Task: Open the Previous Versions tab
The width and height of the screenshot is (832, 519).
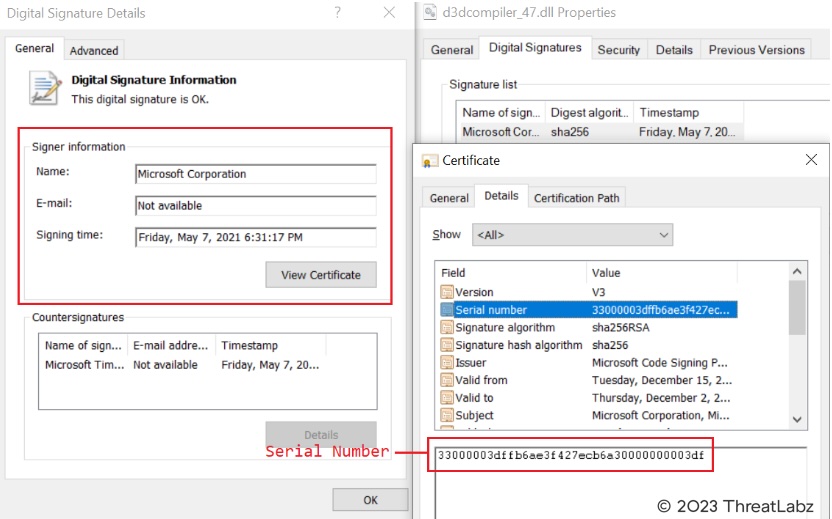Action: coord(756,50)
